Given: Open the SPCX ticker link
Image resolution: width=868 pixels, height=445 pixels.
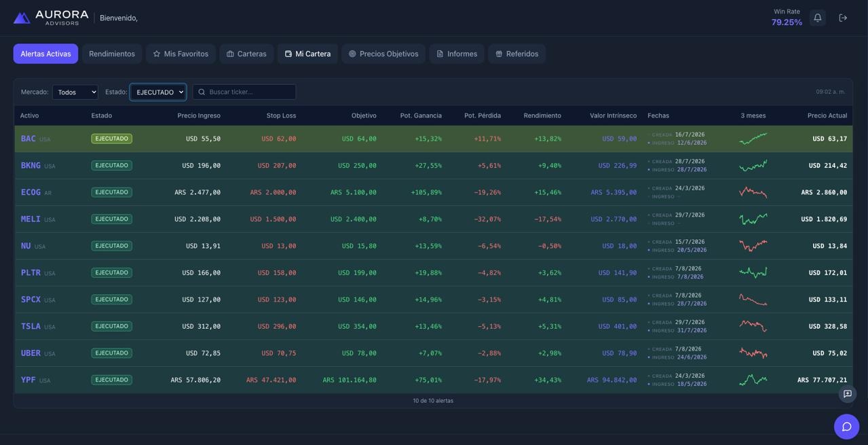Looking at the screenshot, I should tap(31, 300).
